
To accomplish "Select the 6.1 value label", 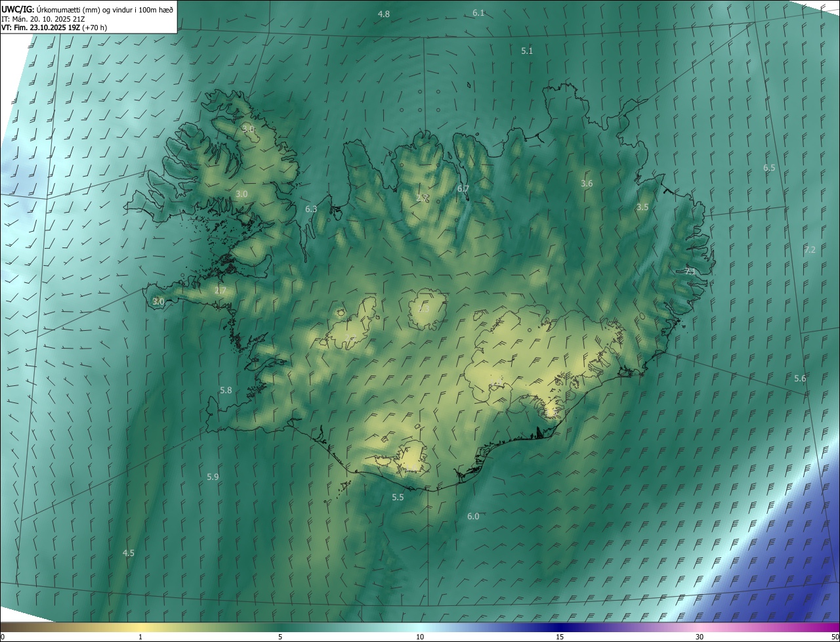I will pyautogui.click(x=478, y=13).
